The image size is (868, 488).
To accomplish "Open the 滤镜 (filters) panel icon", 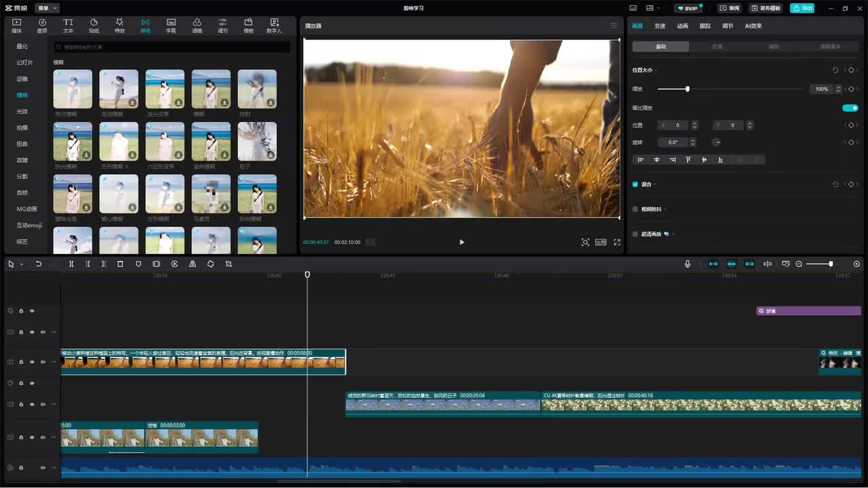I will tap(197, 26).
